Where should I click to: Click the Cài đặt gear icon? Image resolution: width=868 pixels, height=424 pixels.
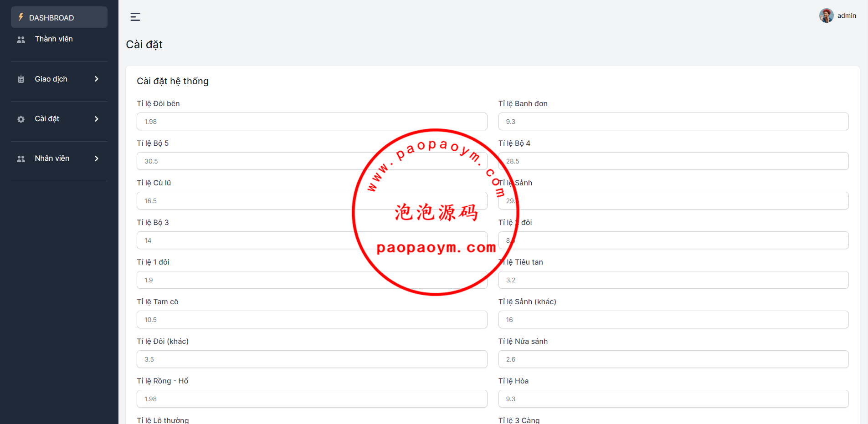(21, 119)
